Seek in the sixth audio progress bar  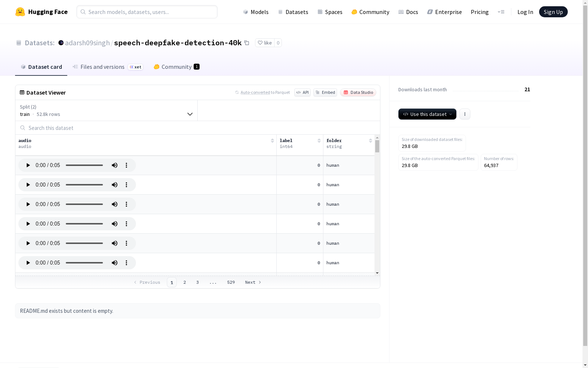pyautogui.click(x=85, y=263)
